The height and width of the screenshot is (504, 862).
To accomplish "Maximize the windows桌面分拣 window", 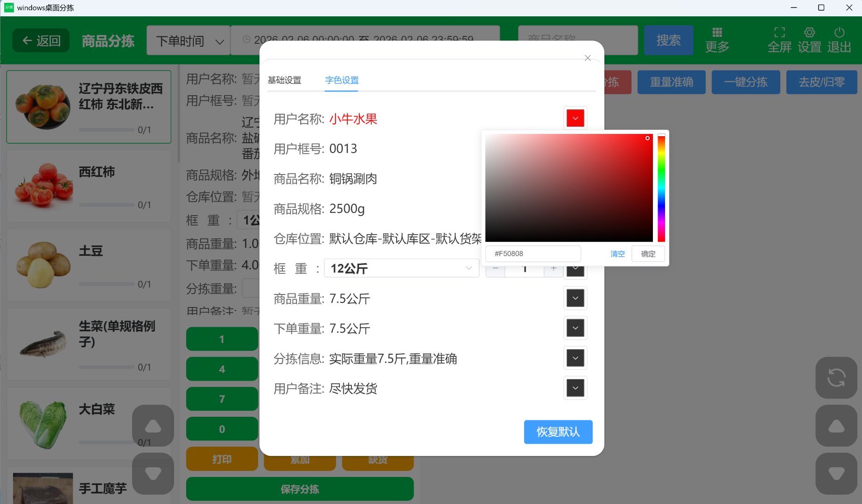I will point(821,7).
